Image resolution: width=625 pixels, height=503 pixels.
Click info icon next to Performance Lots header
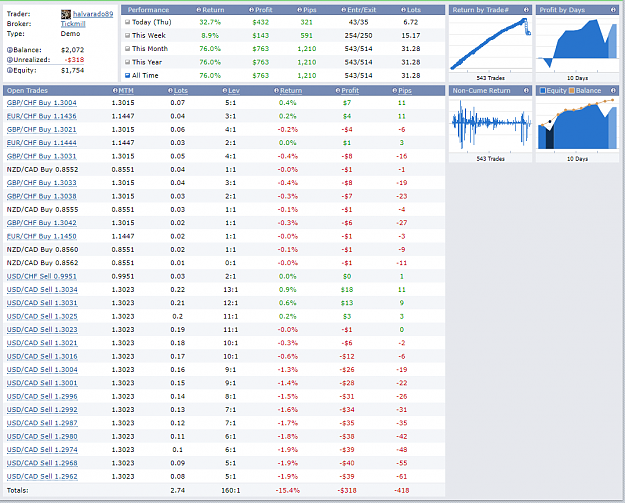(x=403, y=10)
